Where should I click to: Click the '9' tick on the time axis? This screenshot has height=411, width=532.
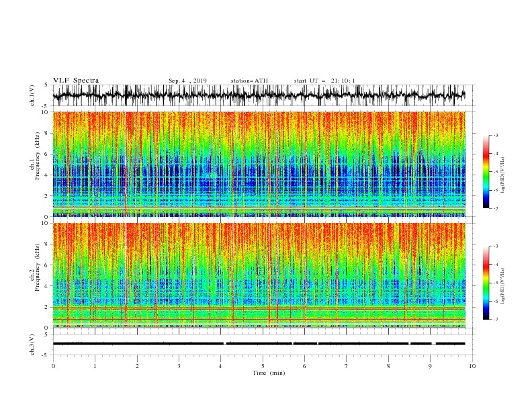click(x=430, y=366)
